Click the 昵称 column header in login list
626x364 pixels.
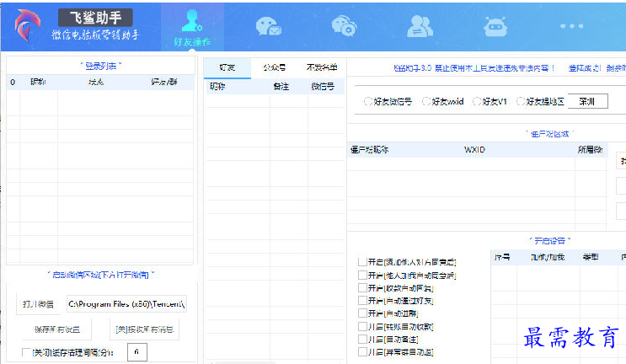(38, 82)
